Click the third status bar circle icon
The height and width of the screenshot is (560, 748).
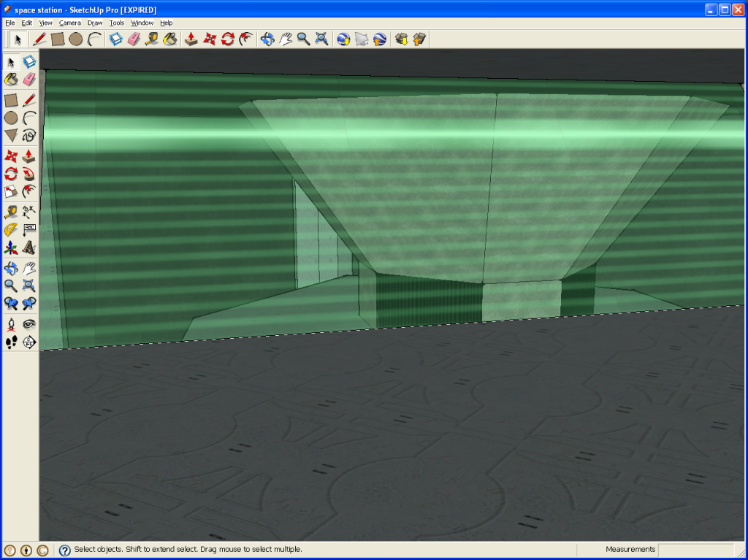point(42,551)
